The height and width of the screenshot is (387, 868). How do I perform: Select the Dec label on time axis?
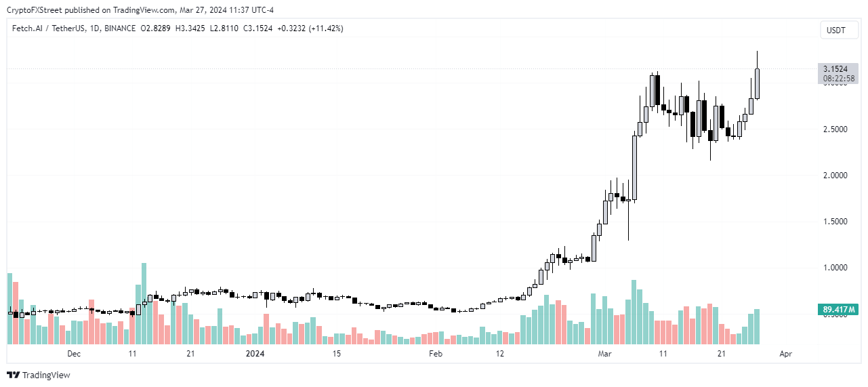pyautogui.click(x=74, y=354)
